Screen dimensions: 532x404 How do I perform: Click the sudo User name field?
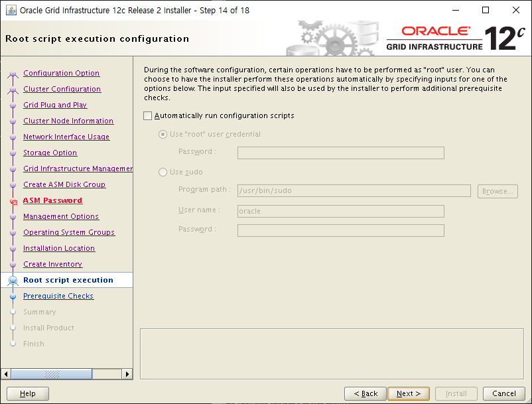pos(341,211)
